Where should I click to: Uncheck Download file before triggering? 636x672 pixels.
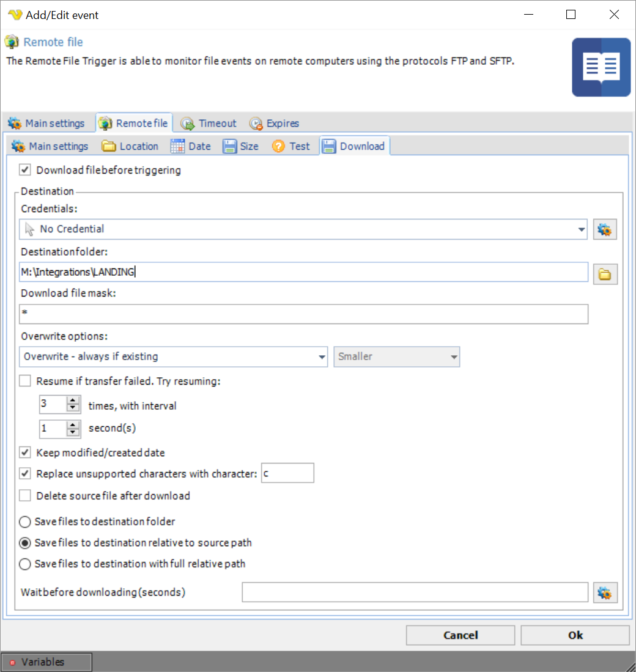pyautogui.click(x=25, y=170)
